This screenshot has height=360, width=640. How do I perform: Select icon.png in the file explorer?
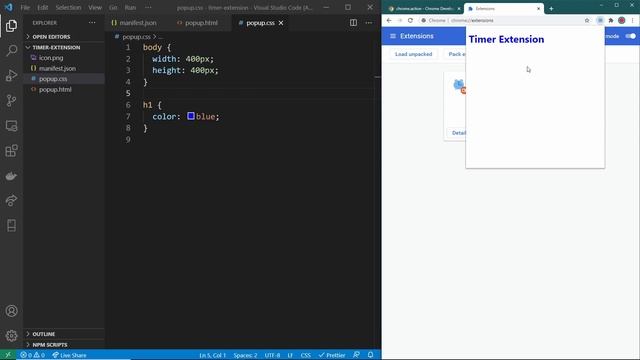pos(51,58)
